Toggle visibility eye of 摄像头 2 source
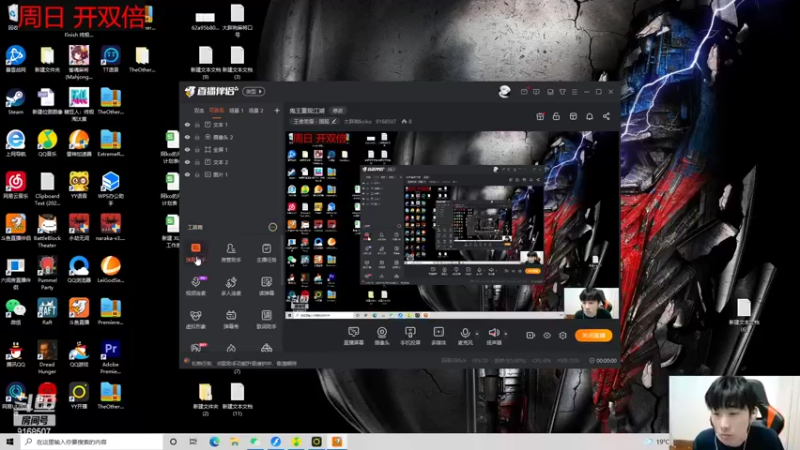 187,137
